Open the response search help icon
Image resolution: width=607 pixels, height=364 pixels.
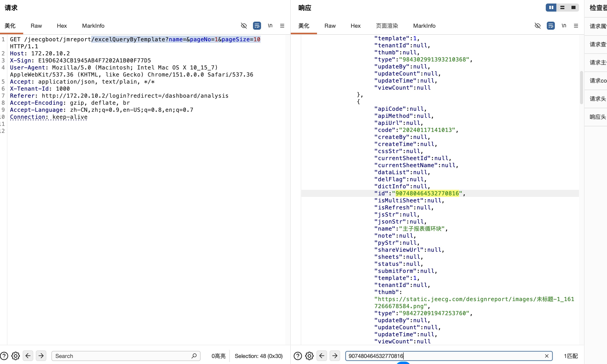pyautogui.click(x=298, y=356)
